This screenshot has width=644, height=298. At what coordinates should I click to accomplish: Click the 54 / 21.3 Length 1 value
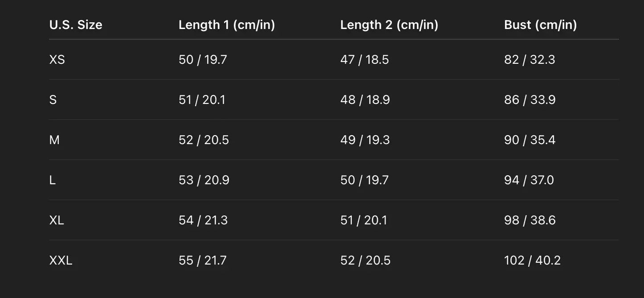point(203,220)
